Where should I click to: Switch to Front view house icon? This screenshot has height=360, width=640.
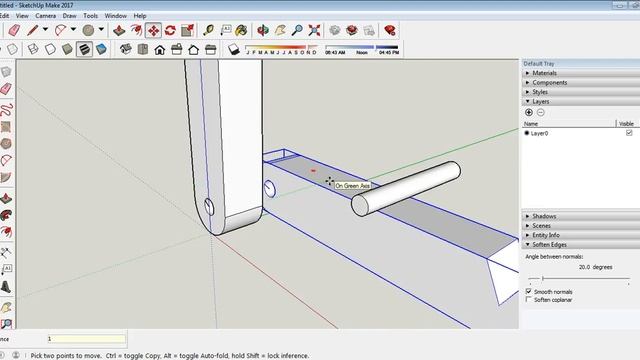[x=160, y=49]
